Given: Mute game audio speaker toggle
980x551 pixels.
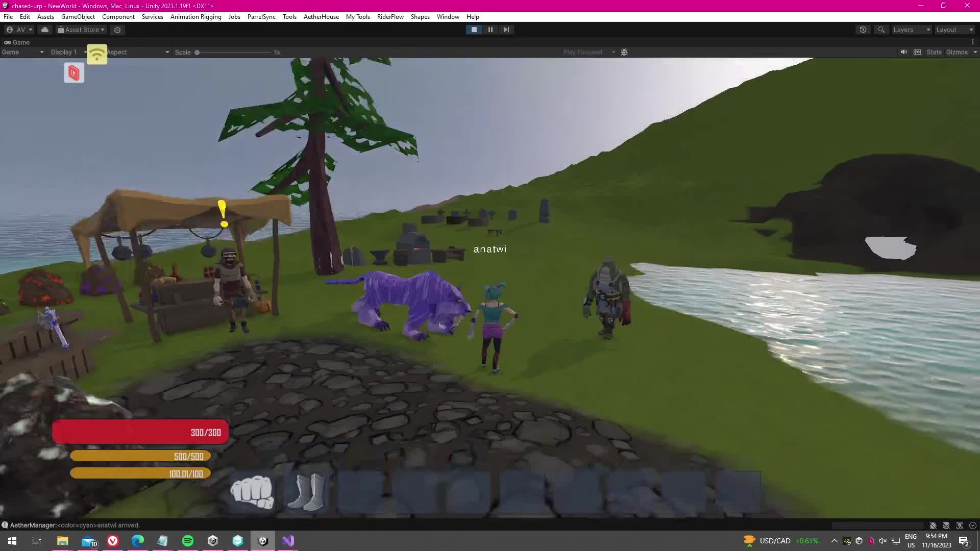Looking at the screenshot, I should click(903, 52).
